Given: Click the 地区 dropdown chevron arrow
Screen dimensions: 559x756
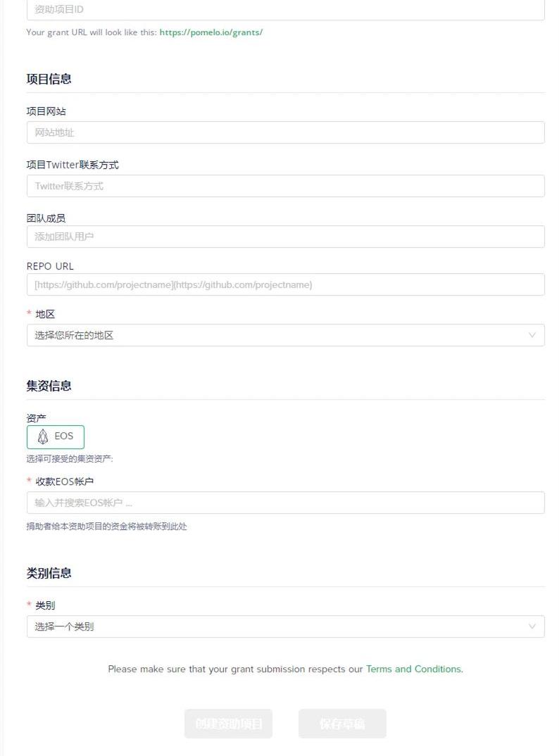Looking at the screenshot, I should coord(532,335).
